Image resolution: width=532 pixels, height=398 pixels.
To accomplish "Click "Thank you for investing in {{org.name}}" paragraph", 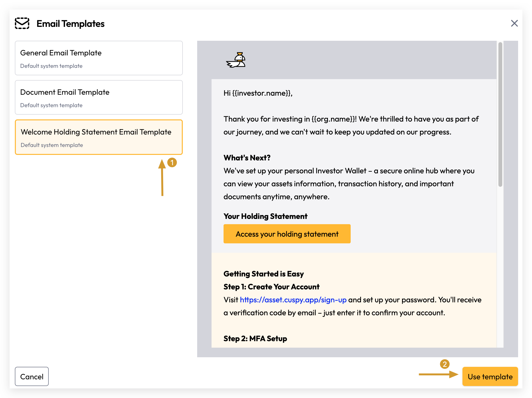I will [x=351, y=125].
